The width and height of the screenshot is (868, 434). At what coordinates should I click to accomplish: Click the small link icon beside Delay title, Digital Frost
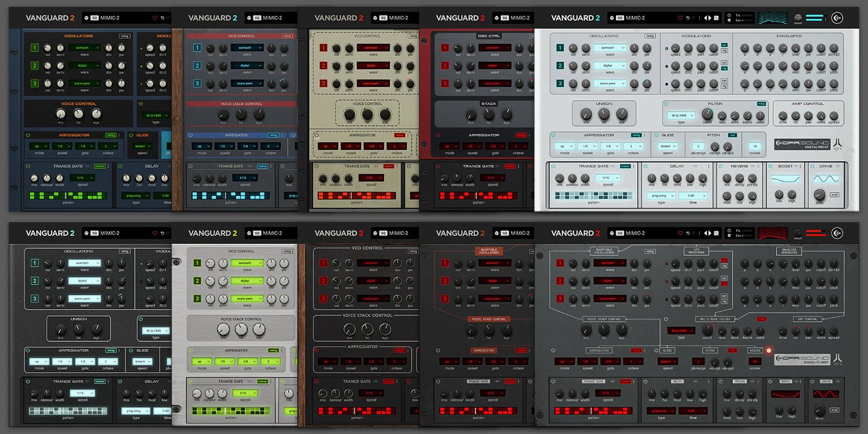pos(695,166)
